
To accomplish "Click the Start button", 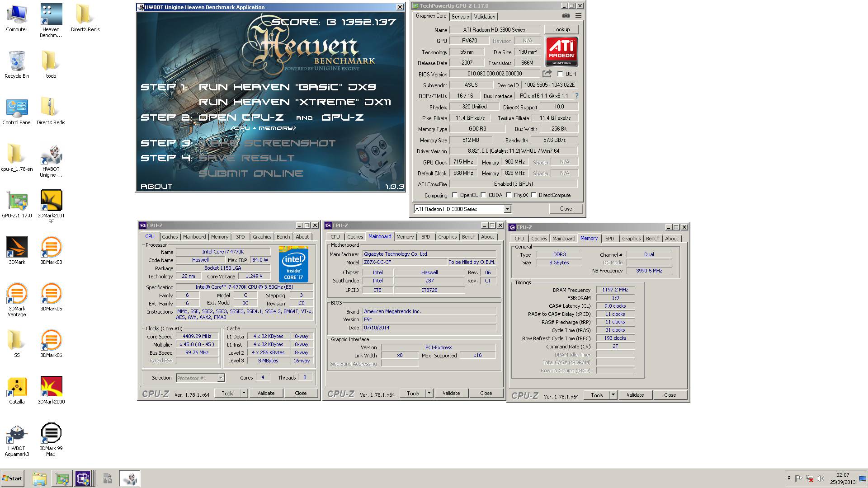I will [12, 479].
